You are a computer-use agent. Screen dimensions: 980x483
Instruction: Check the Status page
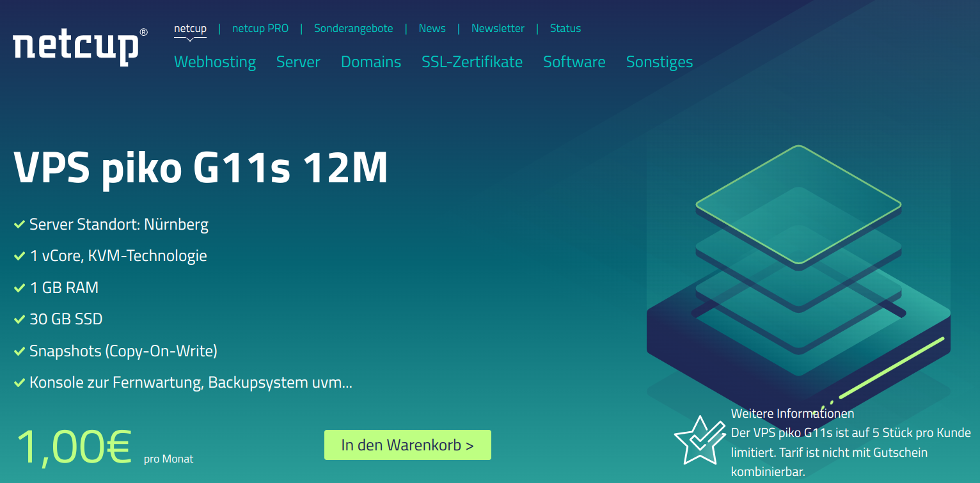[565, 29]
